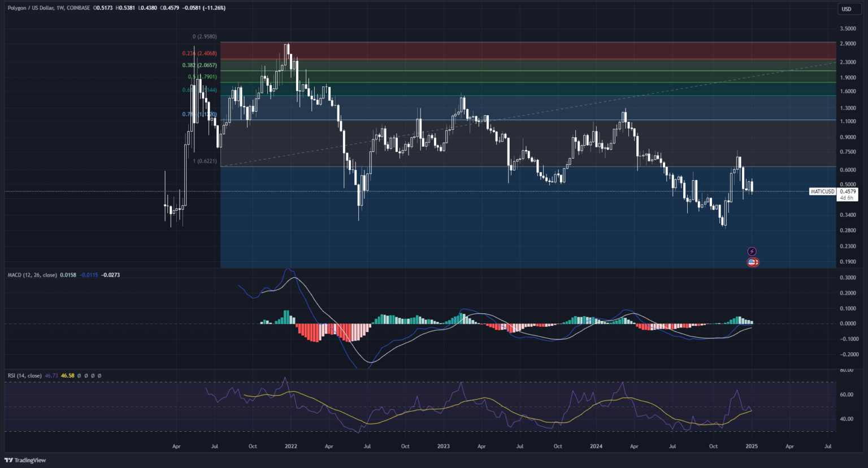Viewport: 868px width, 468px height.
Task: Select the MACD (12, 26, close) indicator legend
Action: tap(32, 275)
